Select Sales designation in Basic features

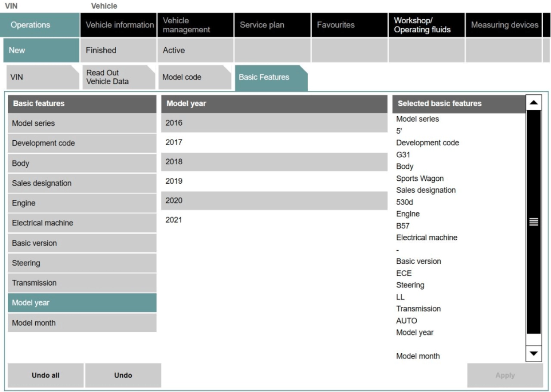[82, 183]
